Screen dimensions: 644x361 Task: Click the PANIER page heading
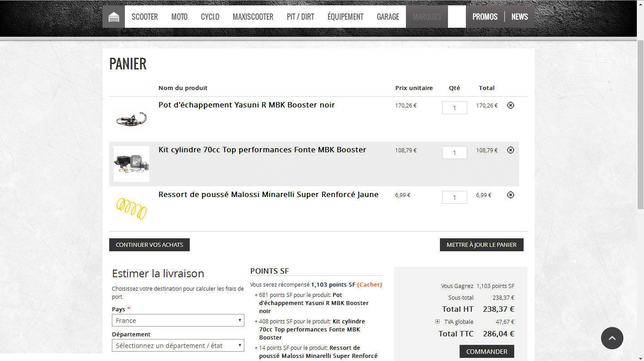click(x=128, y=64)
